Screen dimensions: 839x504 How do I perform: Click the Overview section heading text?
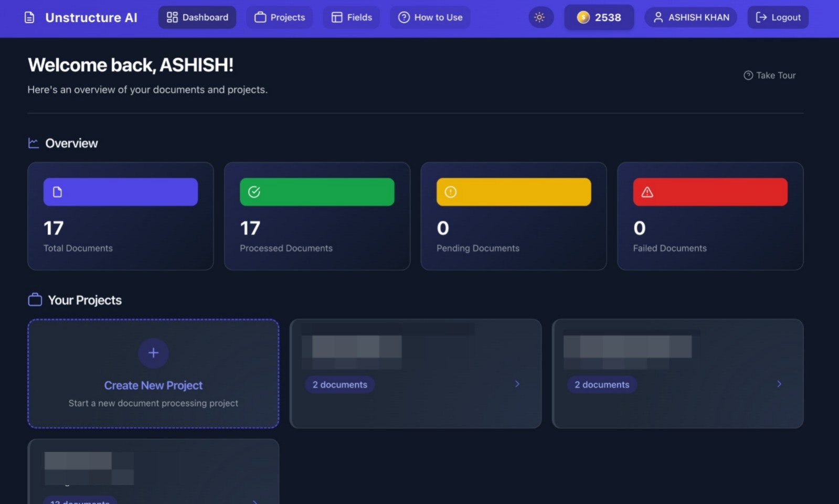tap(71, 143)
